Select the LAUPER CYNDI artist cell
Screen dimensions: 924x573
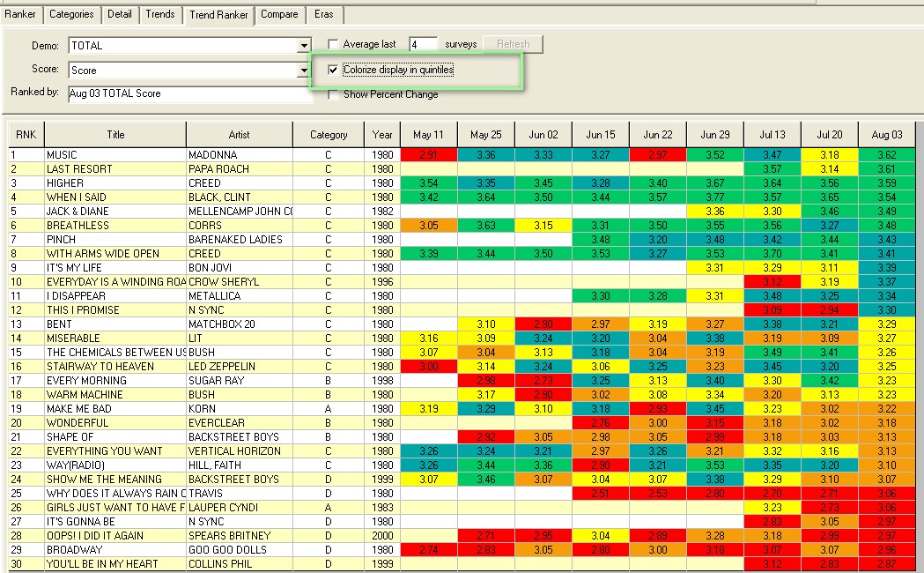click(240, 508)
